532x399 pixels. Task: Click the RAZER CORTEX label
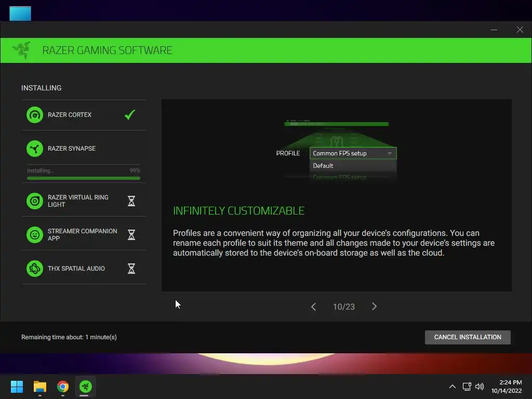click(70, 115)
